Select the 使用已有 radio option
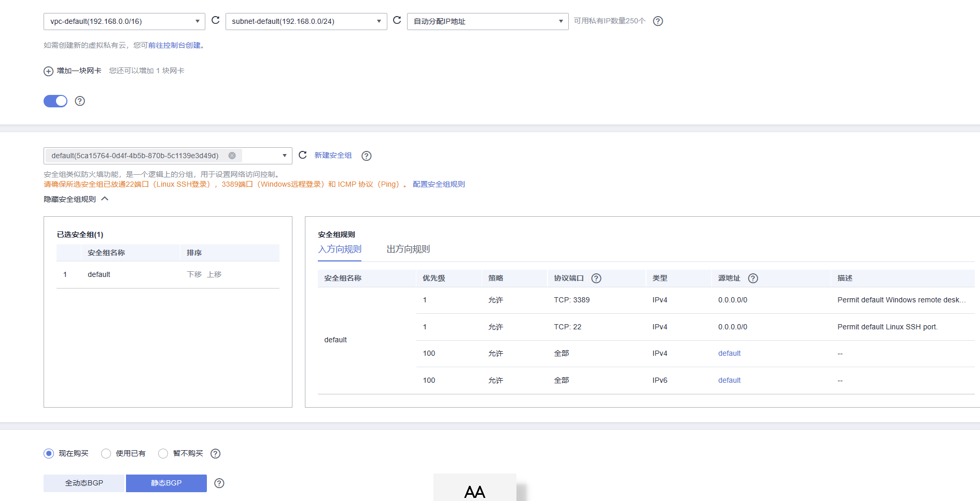980x501 pixels. (106, 454)
